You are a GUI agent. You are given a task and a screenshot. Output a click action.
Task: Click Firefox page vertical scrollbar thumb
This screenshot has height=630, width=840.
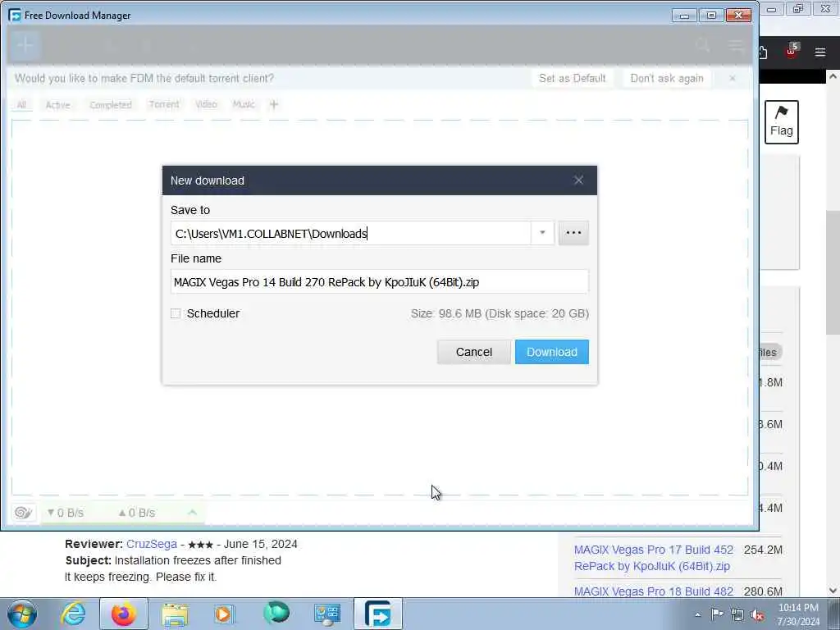coord(833,273)
